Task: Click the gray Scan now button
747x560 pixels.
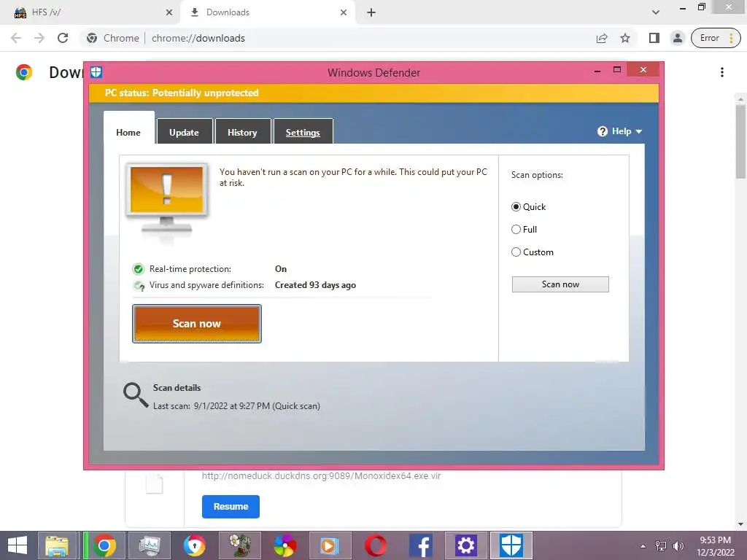Action: pos(560,284)
